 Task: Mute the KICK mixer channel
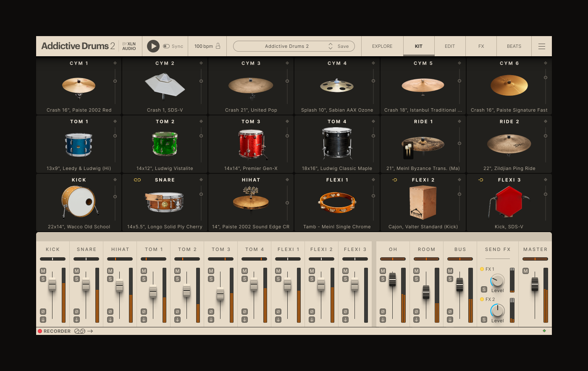click(x=43, y=271)
